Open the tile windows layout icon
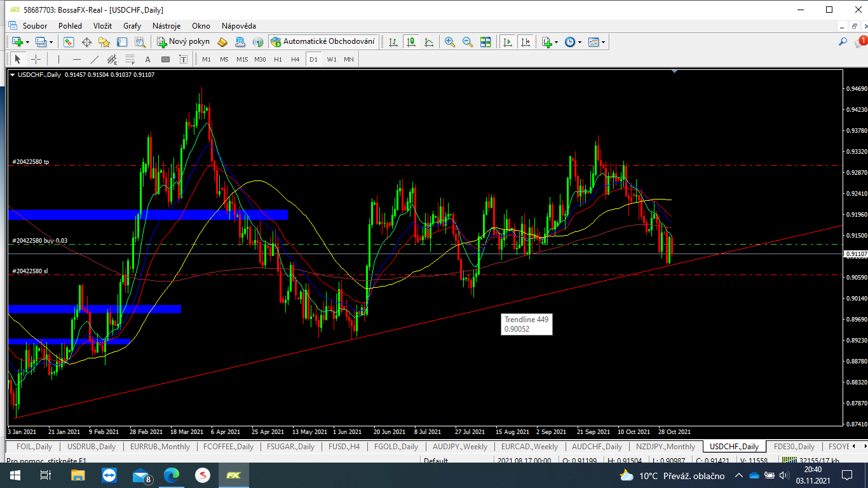 (485, 42)
